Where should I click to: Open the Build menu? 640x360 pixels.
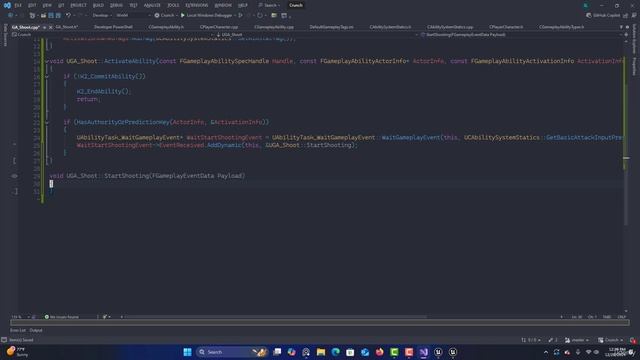coord(98,5)
